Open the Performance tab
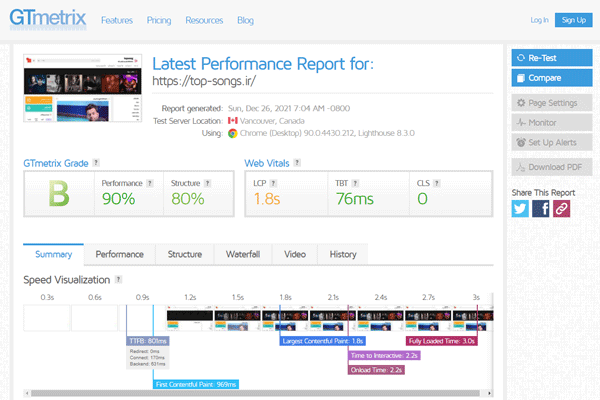Screen dimensions: 600x400 pyautogui.click(x=119, y=254)
